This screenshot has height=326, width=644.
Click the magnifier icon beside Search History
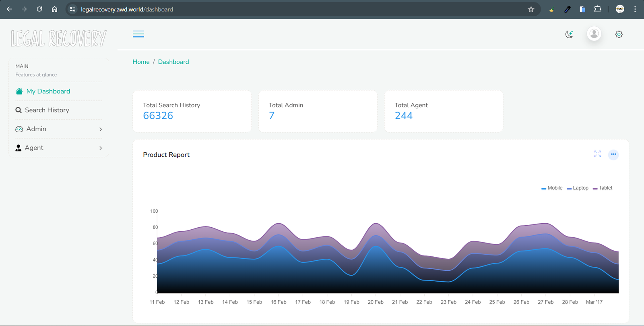tap(19, 110)
